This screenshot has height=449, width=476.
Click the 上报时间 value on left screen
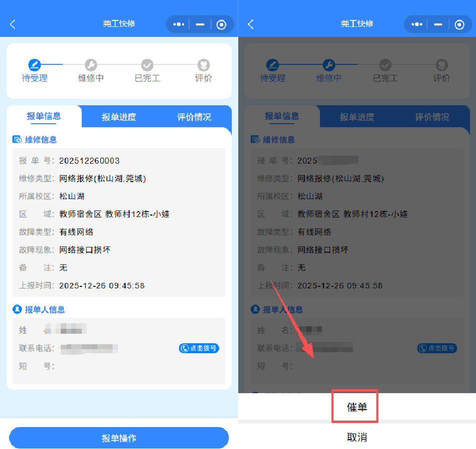pyautogui.click(x=102, y=286)
